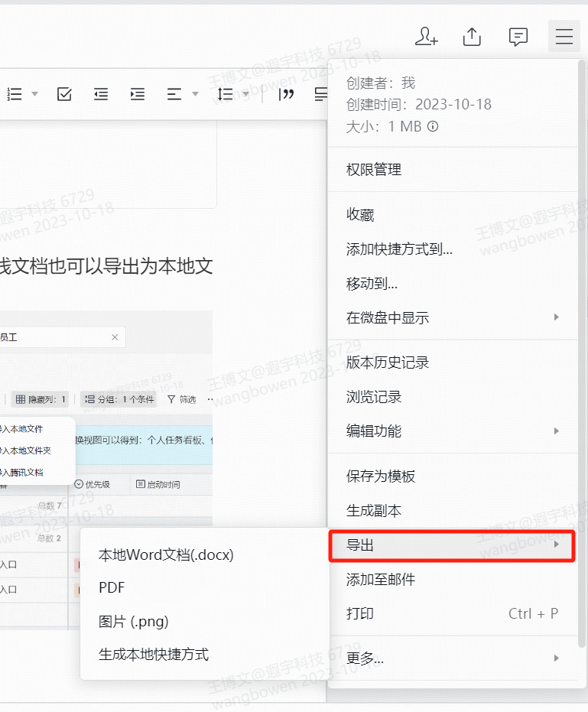Viewport: 588px width, 712px height.
Task: Click the file size info icon
Action: pos(434,126)
